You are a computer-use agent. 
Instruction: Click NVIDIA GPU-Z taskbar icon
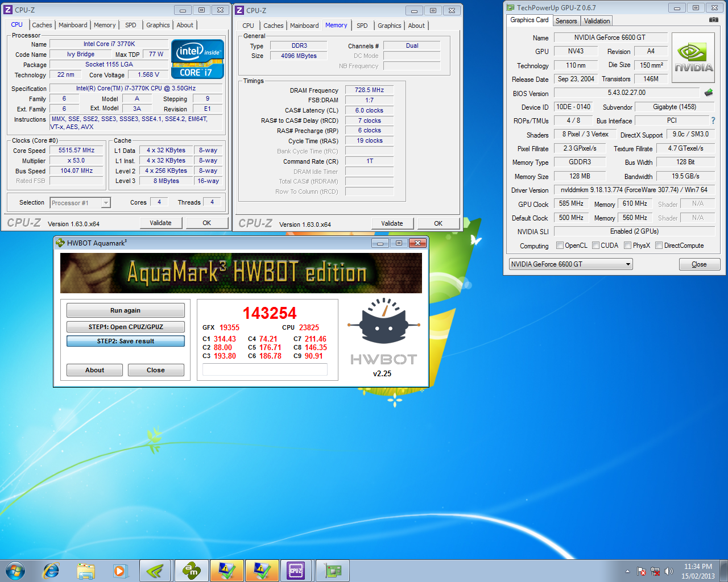point(155,571)
